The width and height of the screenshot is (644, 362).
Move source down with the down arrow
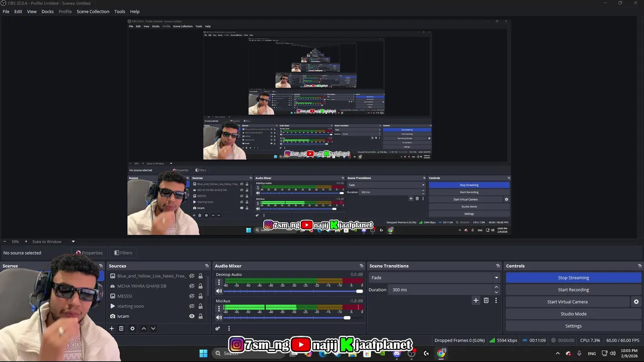(x=153, y=328)
